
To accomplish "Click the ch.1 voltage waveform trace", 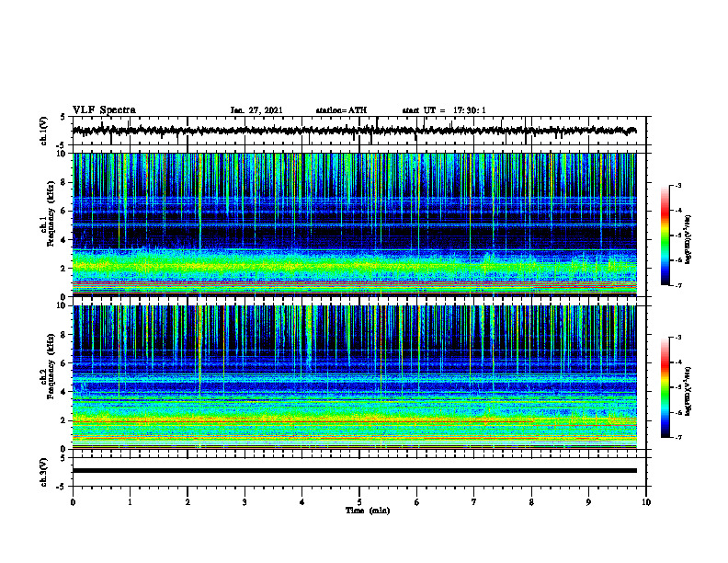I will click(354, 131).
